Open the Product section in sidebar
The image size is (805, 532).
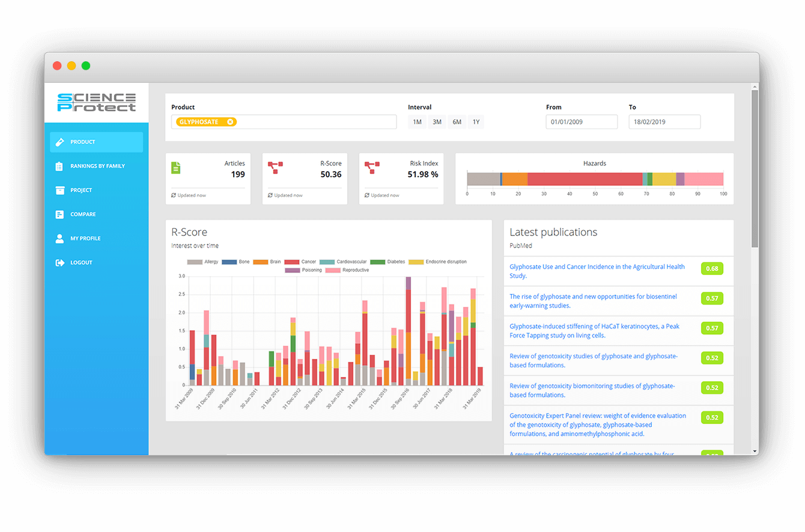pos(96,142)
